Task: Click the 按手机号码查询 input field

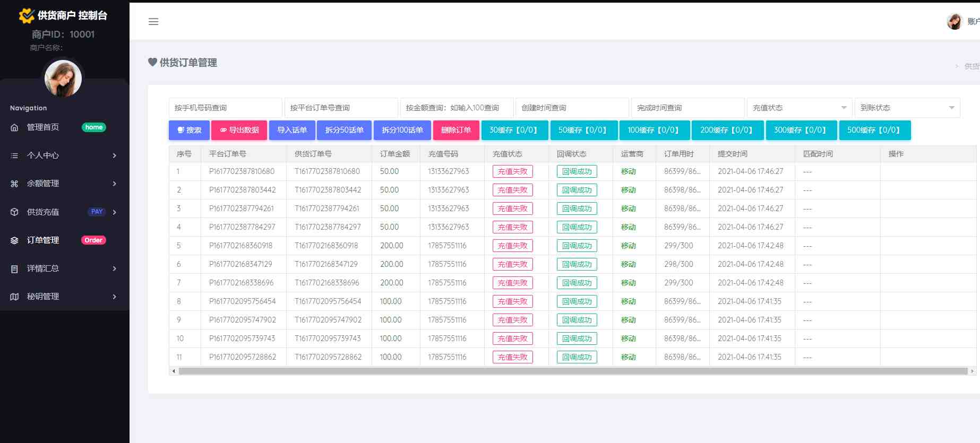Action: 225,108
